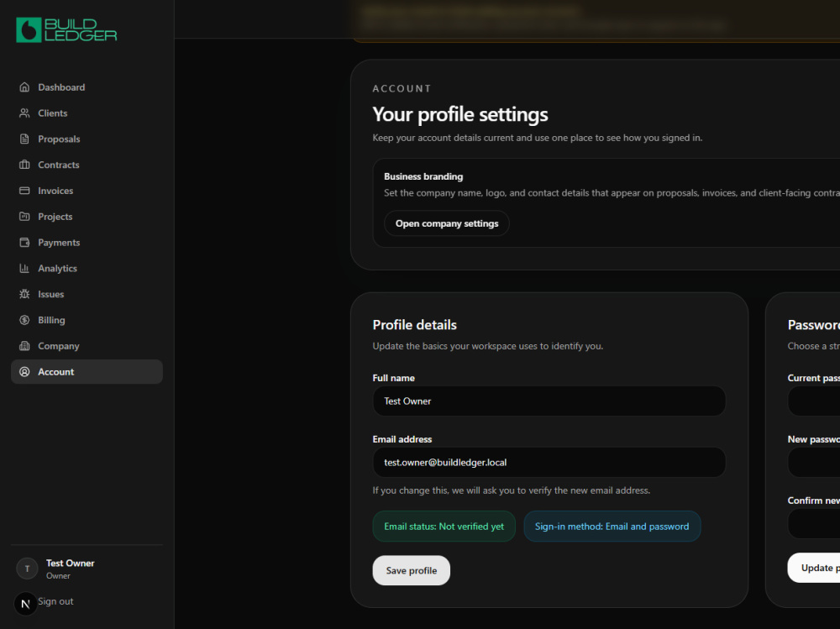Click the Test Owner avatar circle
Viewport: 840px width, 629px height.
(x=27, y=569)
